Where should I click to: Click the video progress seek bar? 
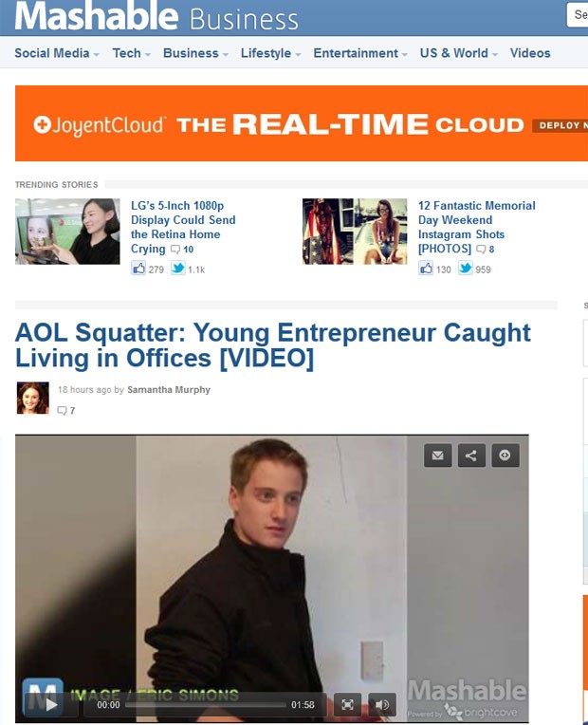(206, 705)
